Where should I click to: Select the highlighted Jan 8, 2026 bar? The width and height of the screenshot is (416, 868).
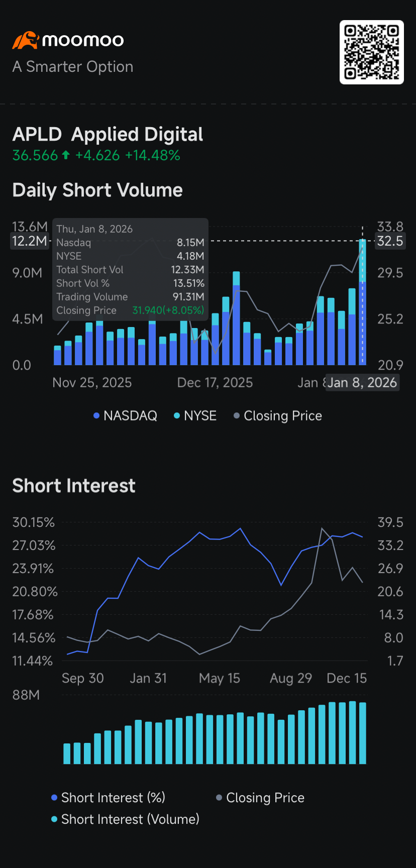point(362,302)
